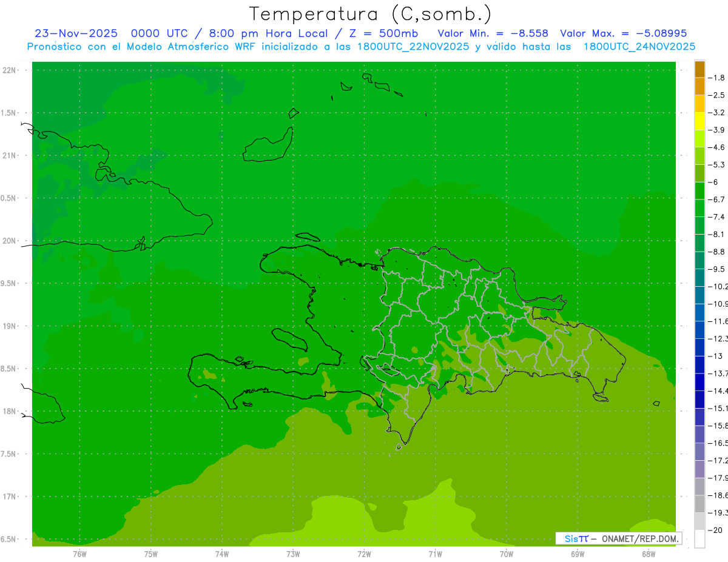Click the "-6.7" color bar value
728x562 pixels.
pyautogui.click(x=717, y=199)
